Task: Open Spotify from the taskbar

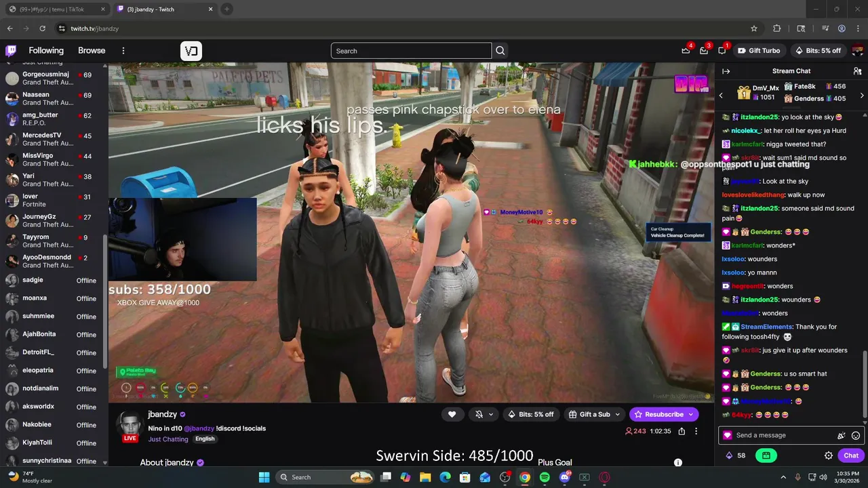Action: [x=545, y=477]
